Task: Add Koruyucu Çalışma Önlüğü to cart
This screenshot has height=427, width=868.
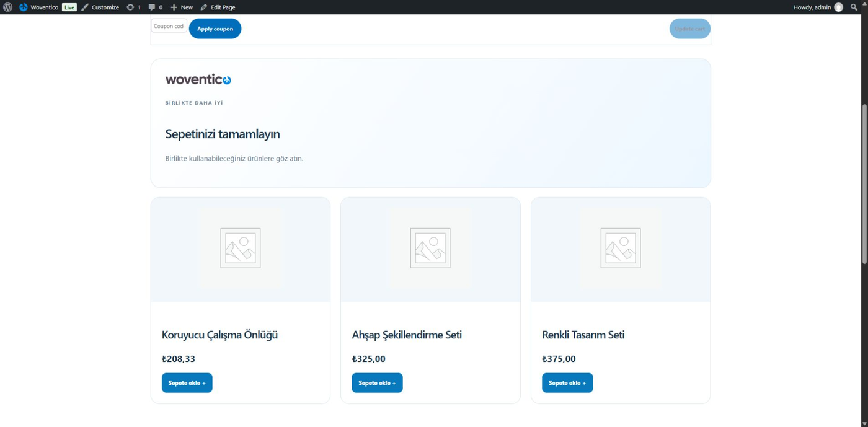Action: (187, 383)
